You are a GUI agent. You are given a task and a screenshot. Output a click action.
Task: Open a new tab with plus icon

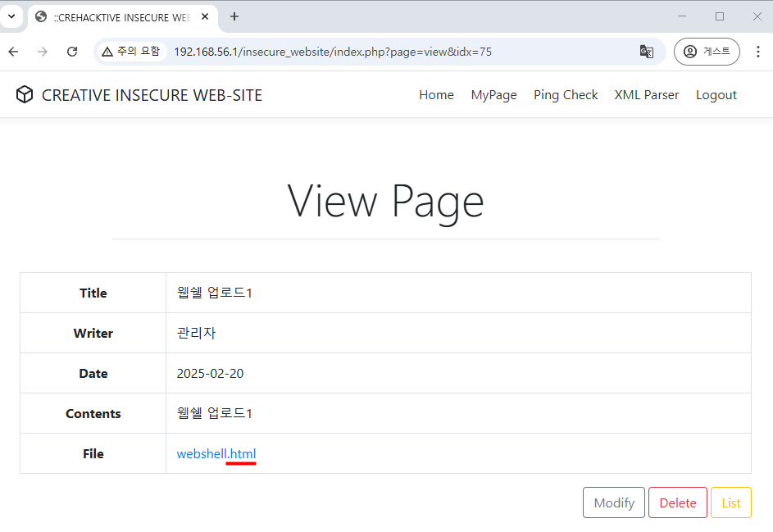[x=234, y=16]
